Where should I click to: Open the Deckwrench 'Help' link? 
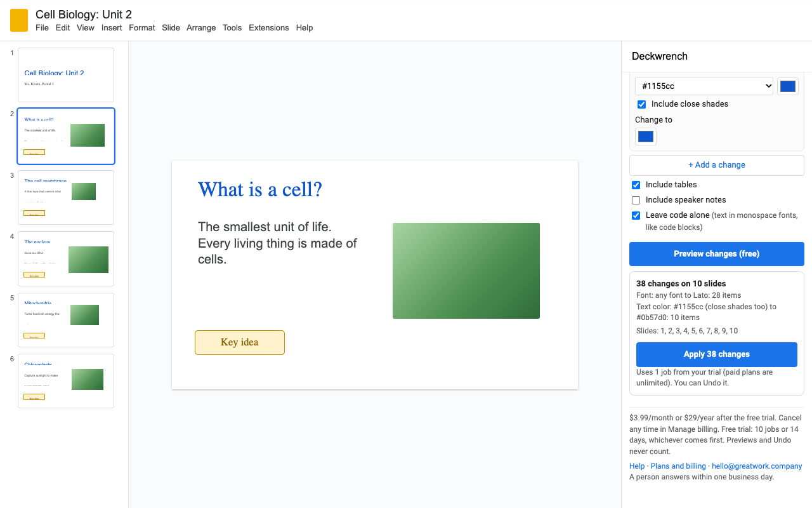click(x=637, y=466)
